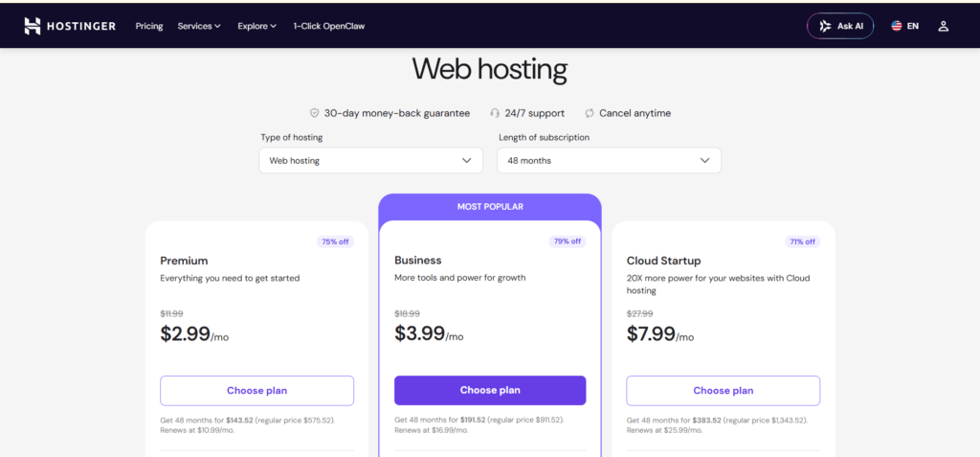
Task: Click 'Get 48 months for $143.52' note
Action: (x=248, y=425)
